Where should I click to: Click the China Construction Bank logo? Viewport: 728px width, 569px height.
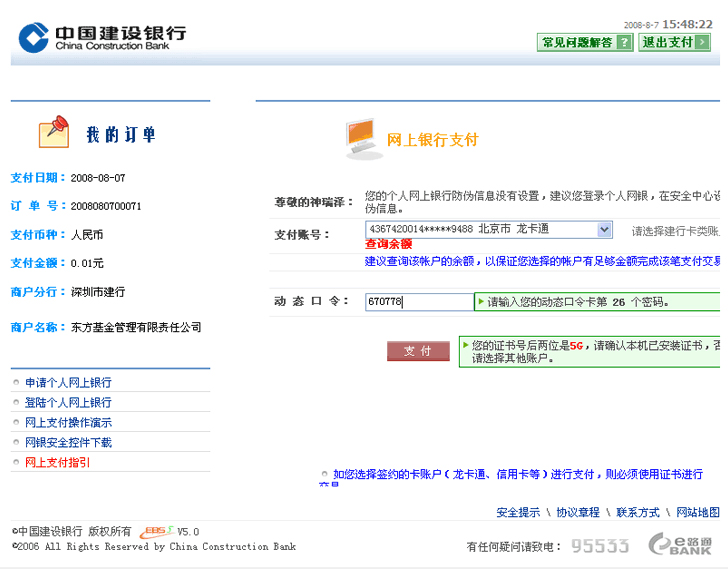102,38
